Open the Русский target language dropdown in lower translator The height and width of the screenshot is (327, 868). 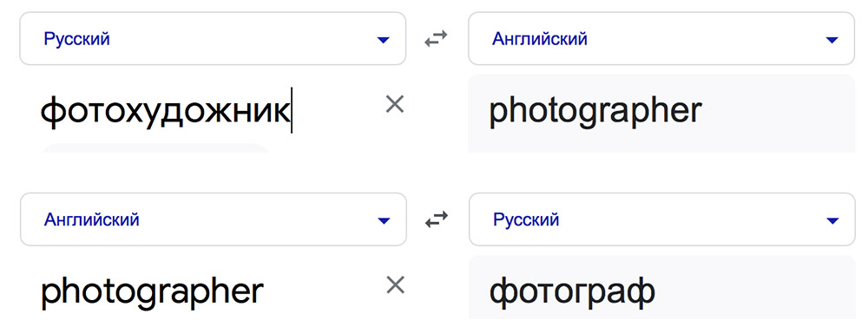pos(662,219)
